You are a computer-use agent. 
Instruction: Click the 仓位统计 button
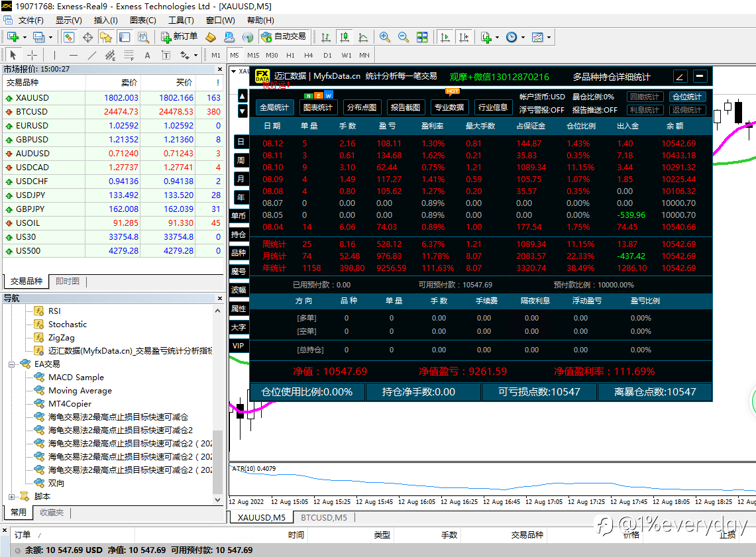click(687, 97)
